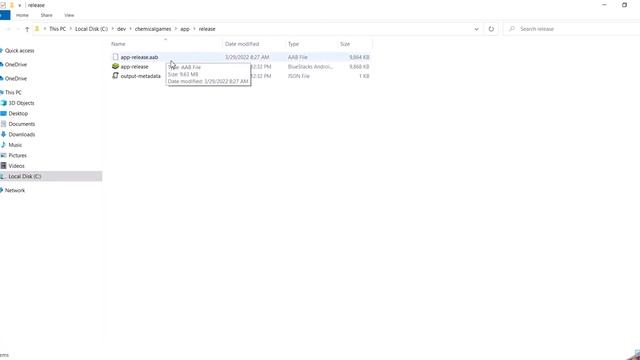Click AAB File type cell

click(x=298, y=57)
